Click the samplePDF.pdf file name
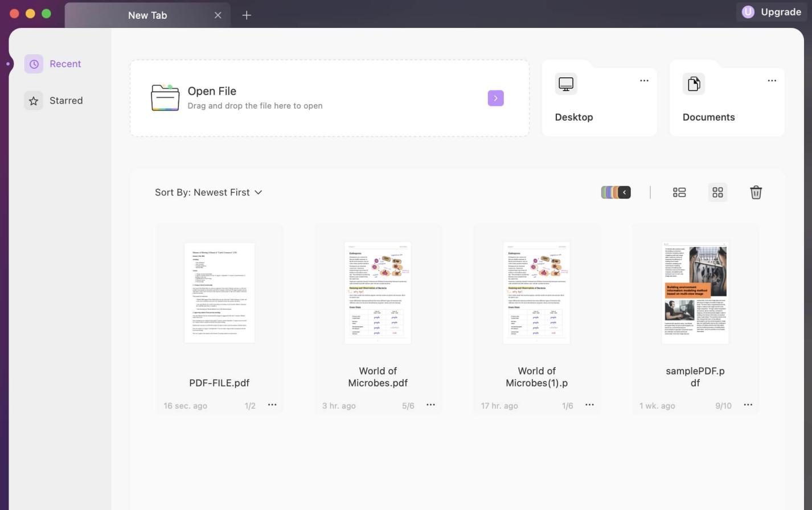 pos(695,377)
